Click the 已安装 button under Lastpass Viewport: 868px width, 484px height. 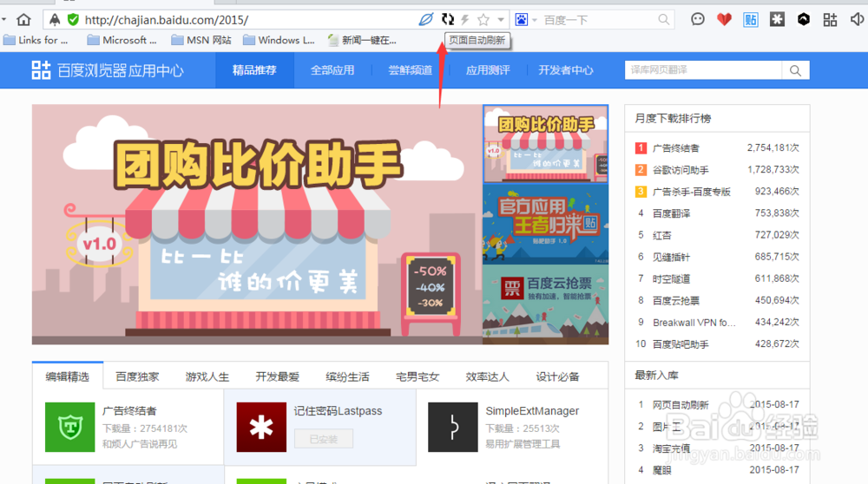click(x=324, y=439)
